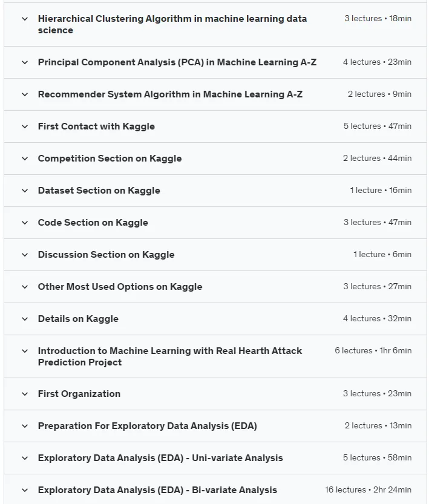Click the chevron next to Dataset Section on Kaggle

coord(25,191)
